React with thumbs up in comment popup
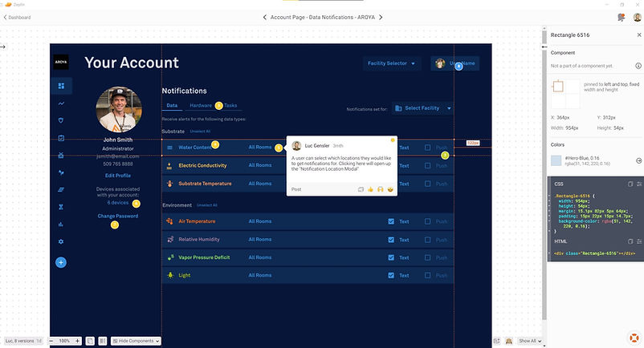This screenshot has height=348, width=644. (370, 189)
